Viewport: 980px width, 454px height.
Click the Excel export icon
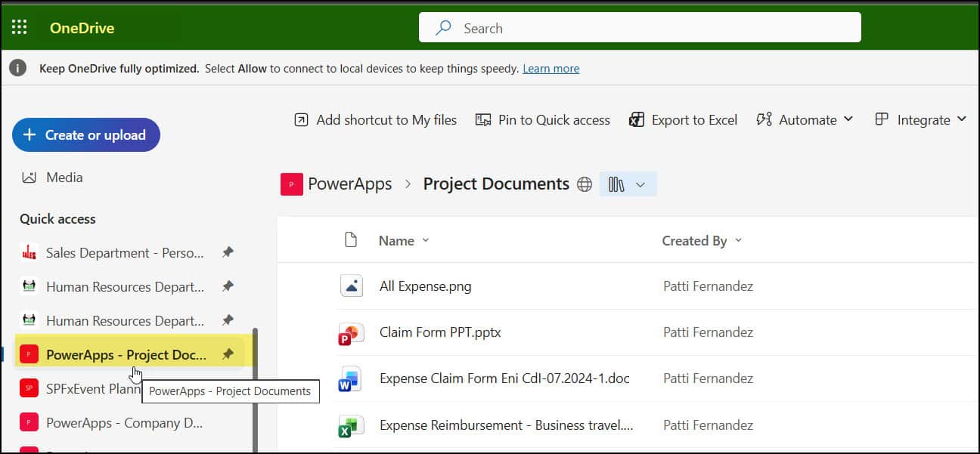(x=637, y=119)
